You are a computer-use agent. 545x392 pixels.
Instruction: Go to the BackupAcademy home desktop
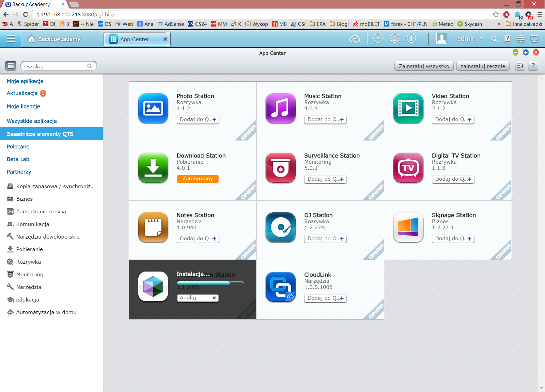[x=55, y=39]
